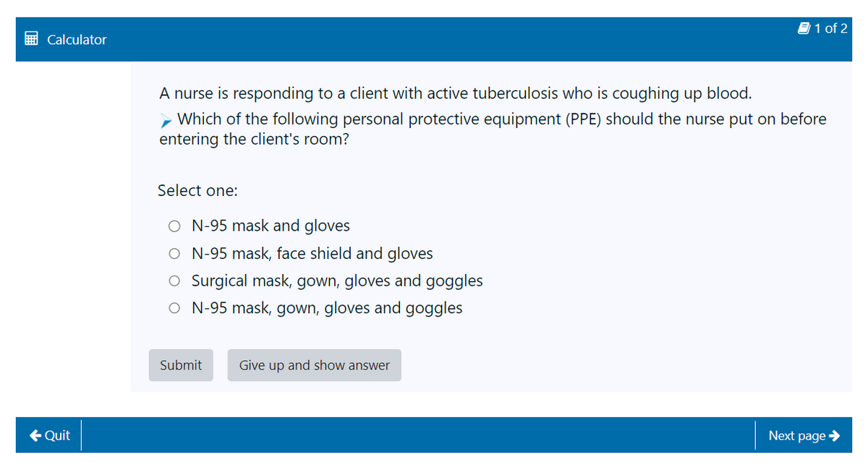
Task: Click the book icon beside page count
Action: [x=803, y=29]
